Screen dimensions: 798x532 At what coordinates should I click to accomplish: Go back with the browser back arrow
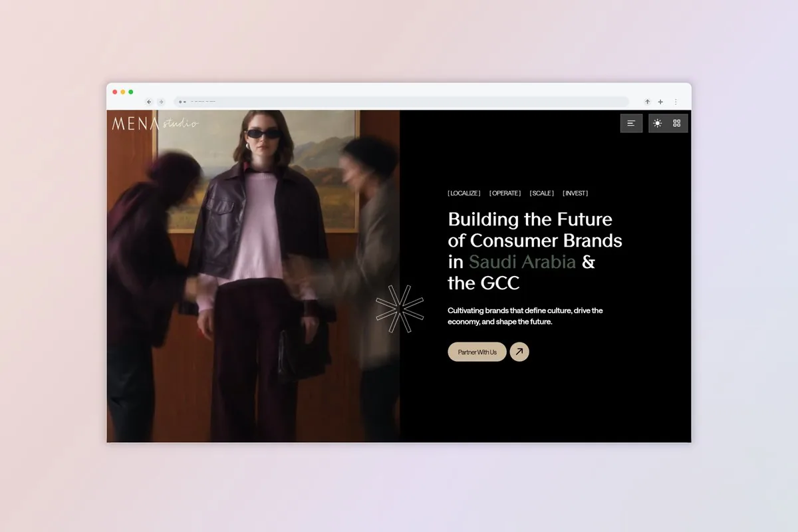[x=149, y=102]
